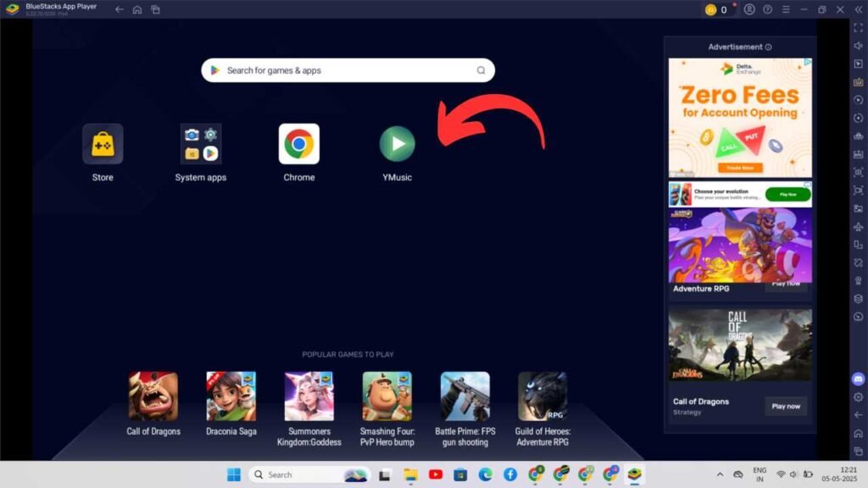868x488 pixels.
Task: Open the BlueStacks Store app
Action: point(103,144)
